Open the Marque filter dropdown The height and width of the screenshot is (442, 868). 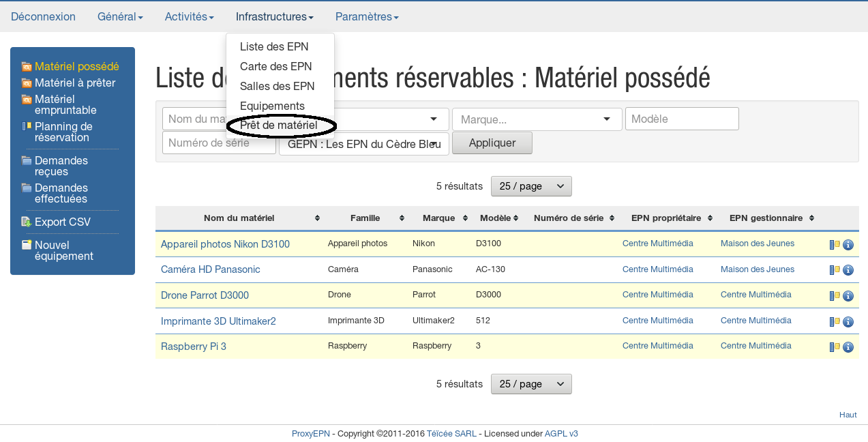click(x=537, y=119)
